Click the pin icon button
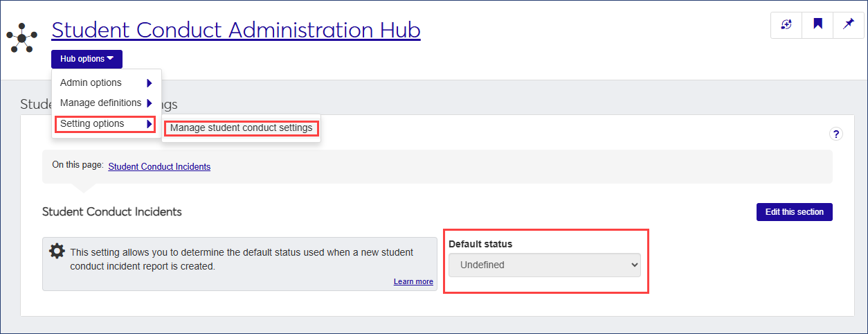This screenshot has height=334, width=868. point(849,24)
